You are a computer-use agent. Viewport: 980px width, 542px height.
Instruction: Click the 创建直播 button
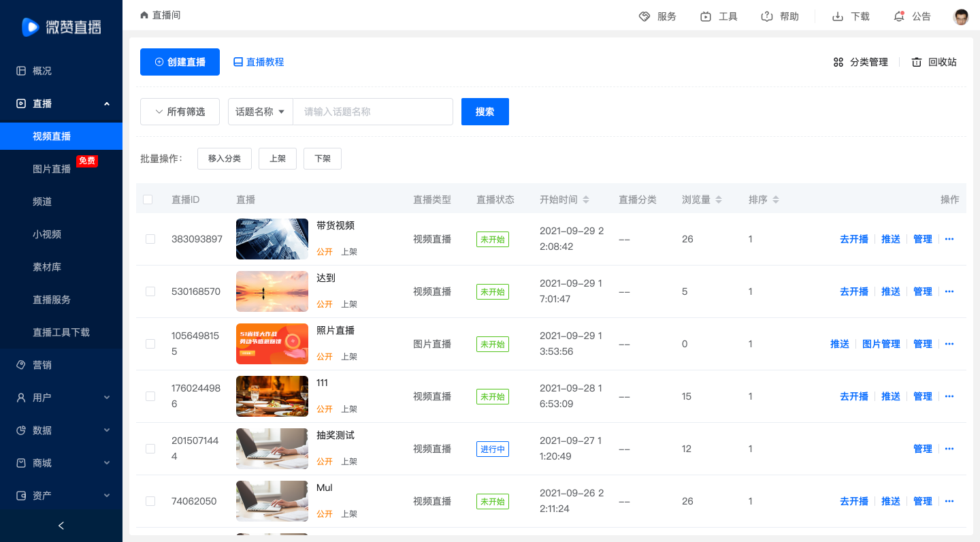click(x=180, y=62)
